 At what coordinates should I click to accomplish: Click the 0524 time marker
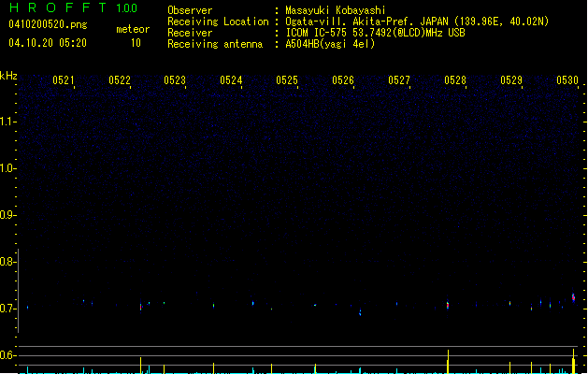(231, 80)
